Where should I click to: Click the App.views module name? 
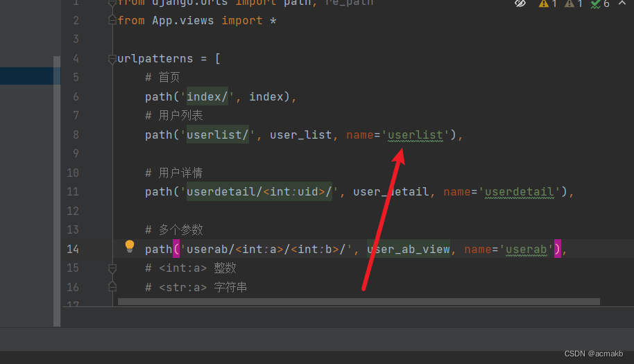click(182, 21)
